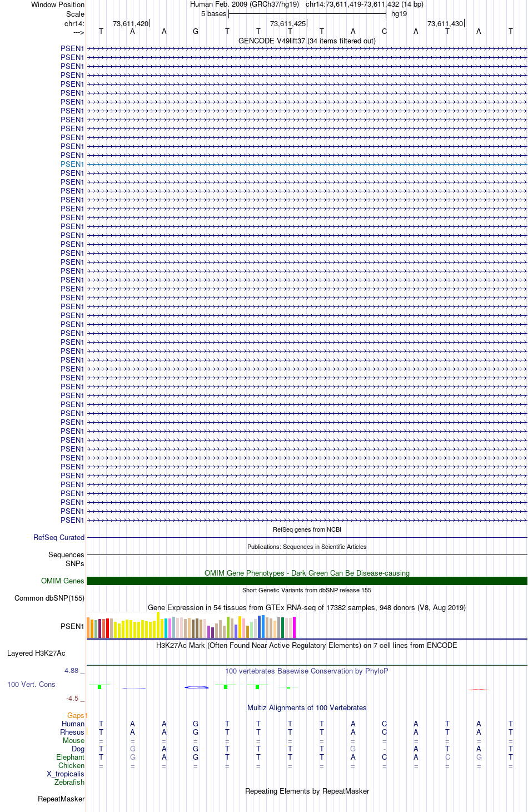Click the blue oval conservation mark
Viewport: 528px width, 812px height.
coord(197,687)
